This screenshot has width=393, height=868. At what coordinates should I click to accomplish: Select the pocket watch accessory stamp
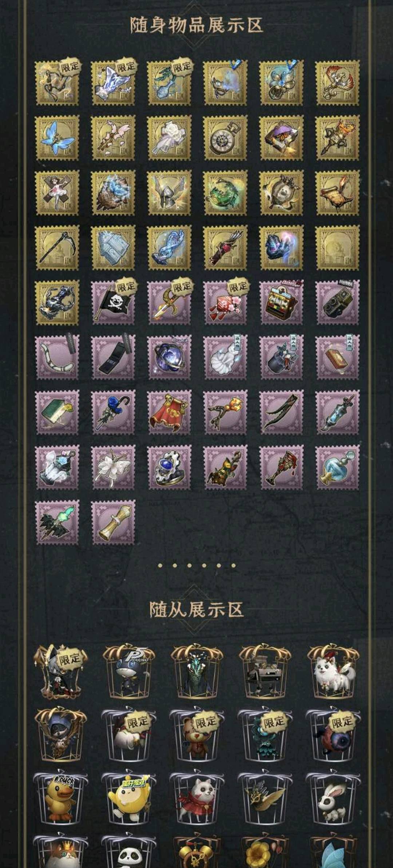225,138
